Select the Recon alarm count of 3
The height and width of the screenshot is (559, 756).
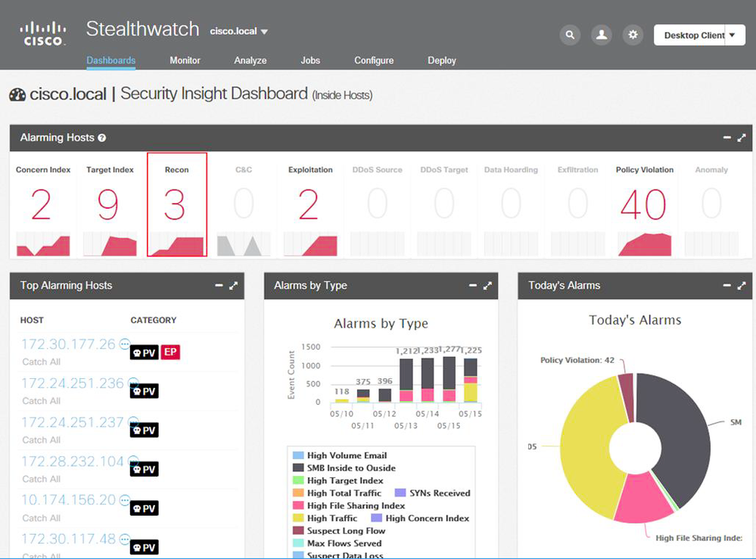pos(175,205)
